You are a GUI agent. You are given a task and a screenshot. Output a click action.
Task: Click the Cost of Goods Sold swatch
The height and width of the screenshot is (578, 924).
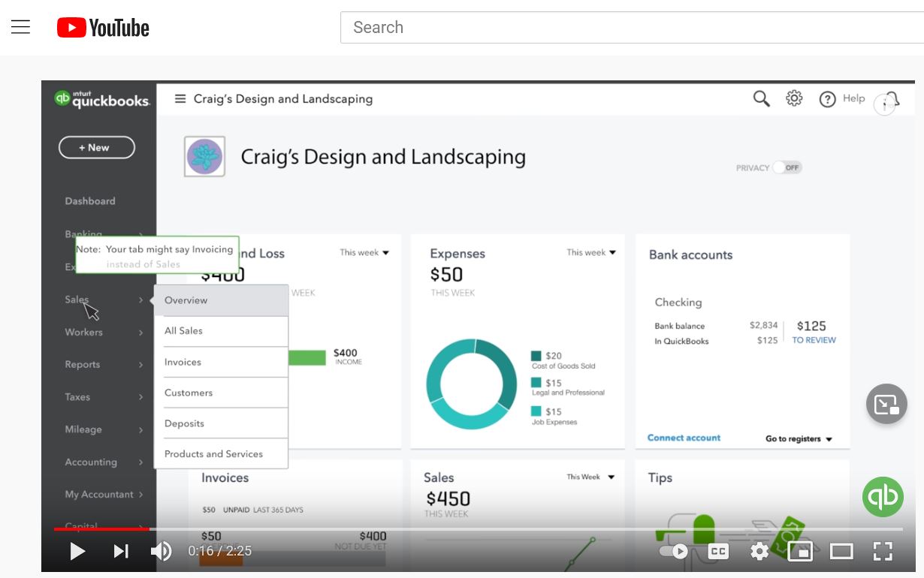(536, 356)
